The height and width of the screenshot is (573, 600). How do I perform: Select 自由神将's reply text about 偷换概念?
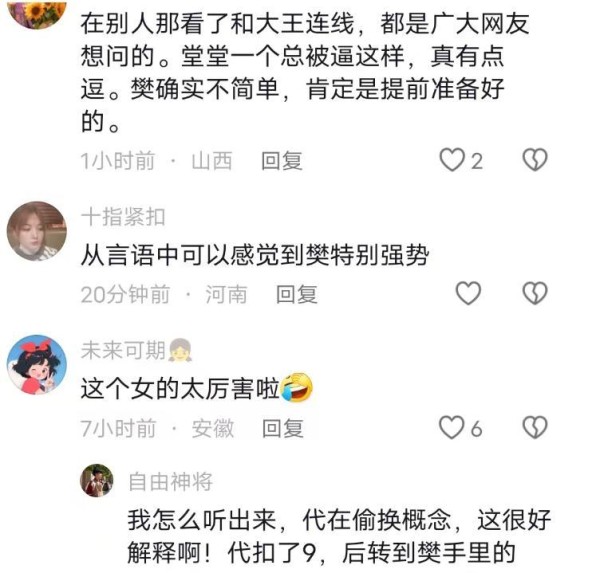(339, 537)
